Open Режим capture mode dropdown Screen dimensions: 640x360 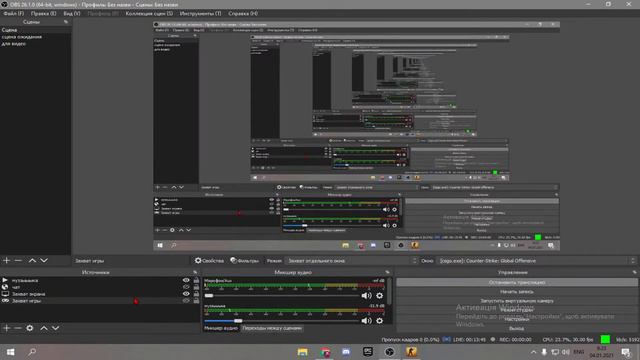(x=352, y=260)
